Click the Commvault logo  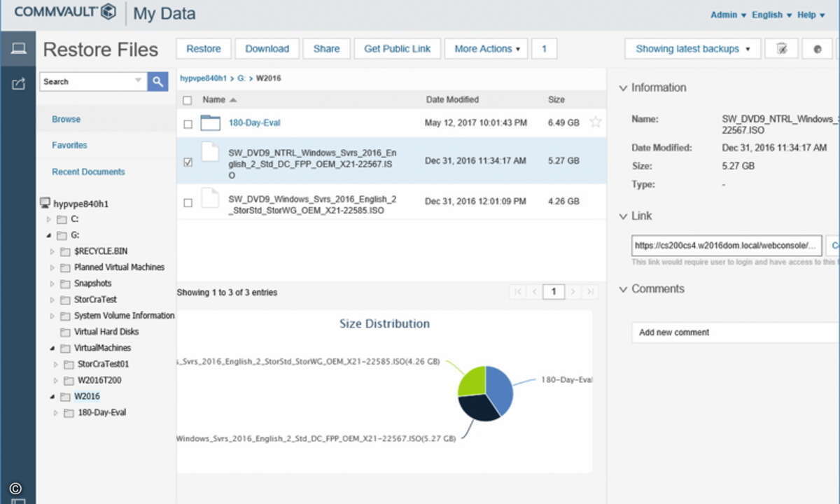pos(64,12)
